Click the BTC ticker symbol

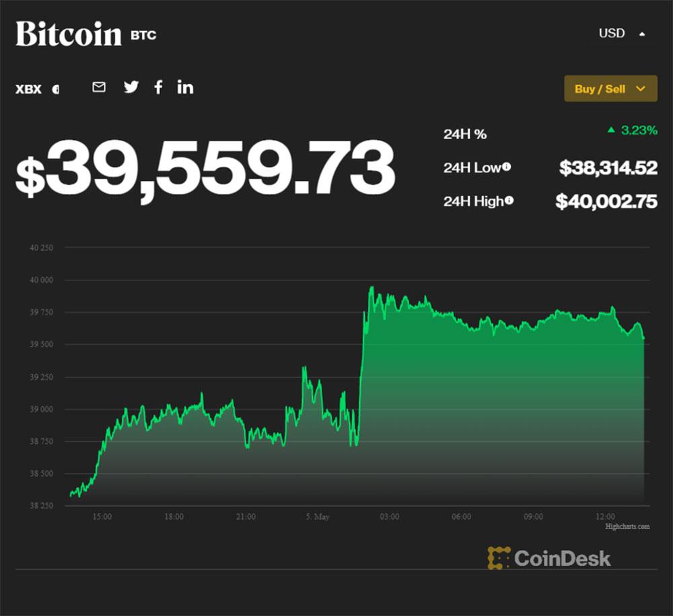(143, 35)
